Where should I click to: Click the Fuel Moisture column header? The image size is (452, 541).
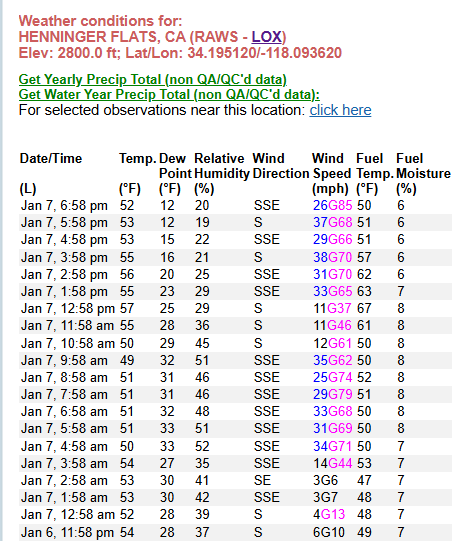pos(423,174)
